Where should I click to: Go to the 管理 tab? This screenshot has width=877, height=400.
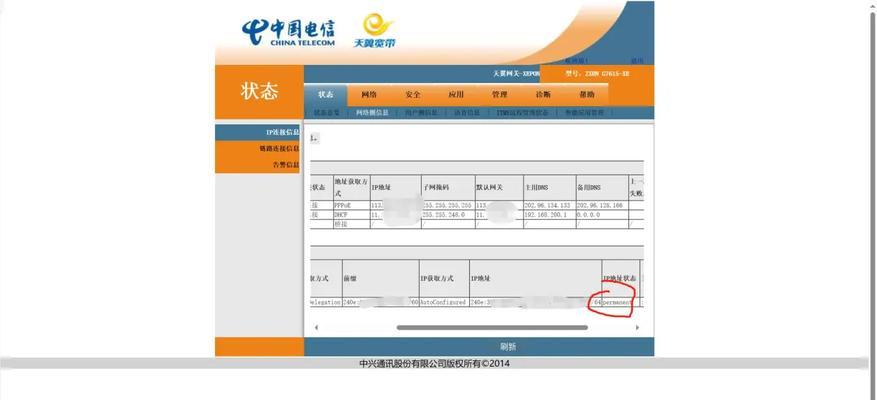[499, 95]
